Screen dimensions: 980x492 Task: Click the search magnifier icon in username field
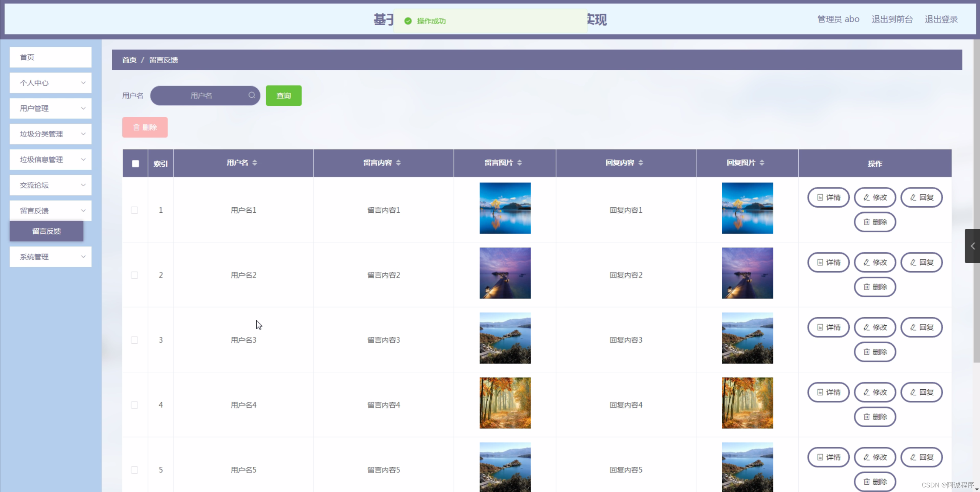251,95
